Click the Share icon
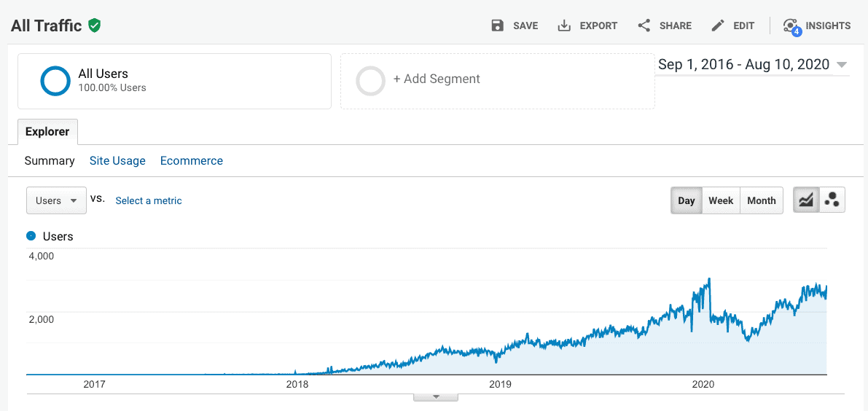868x411 pixels. [x=644, y=26]
